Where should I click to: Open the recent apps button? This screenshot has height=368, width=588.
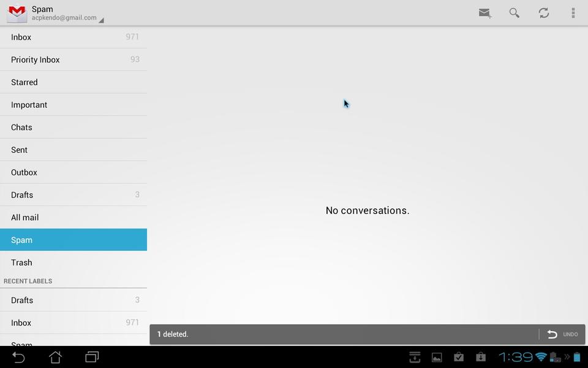tap(92, 357)
